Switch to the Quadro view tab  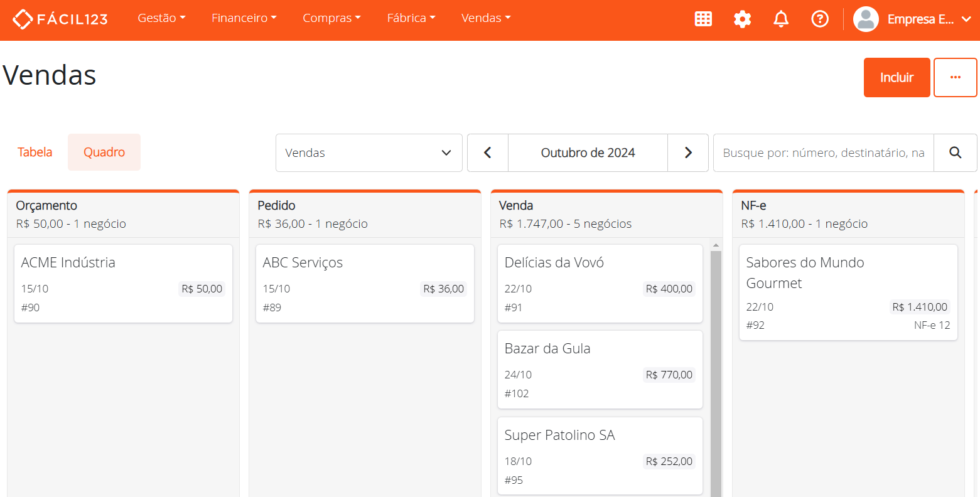click(x=104, y=152)
